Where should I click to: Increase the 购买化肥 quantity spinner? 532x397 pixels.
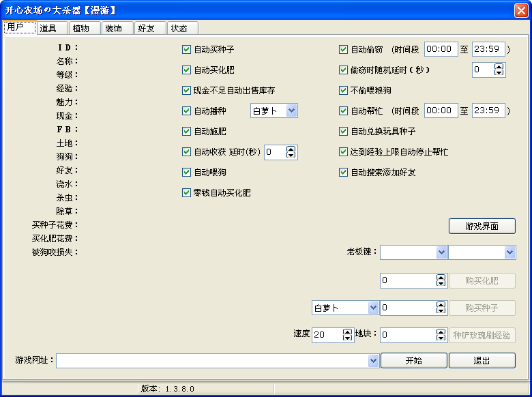pos(441,278)
